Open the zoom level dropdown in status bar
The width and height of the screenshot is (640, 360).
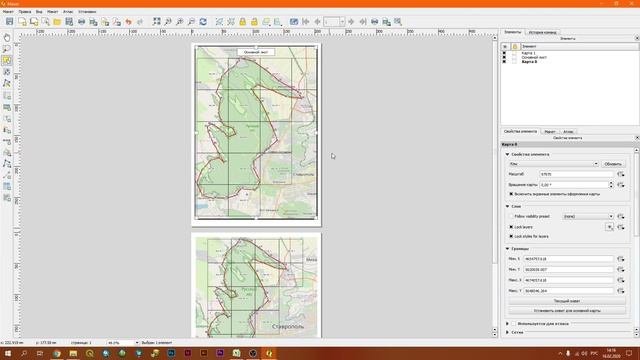tap(137, 343)
